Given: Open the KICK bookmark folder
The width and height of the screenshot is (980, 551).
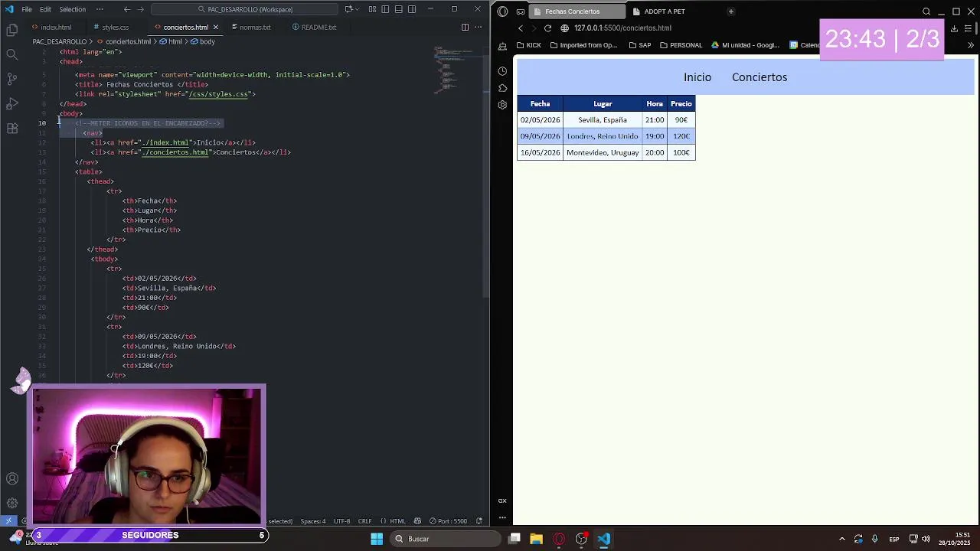Looking at the screenshot, I should [528, 45].
